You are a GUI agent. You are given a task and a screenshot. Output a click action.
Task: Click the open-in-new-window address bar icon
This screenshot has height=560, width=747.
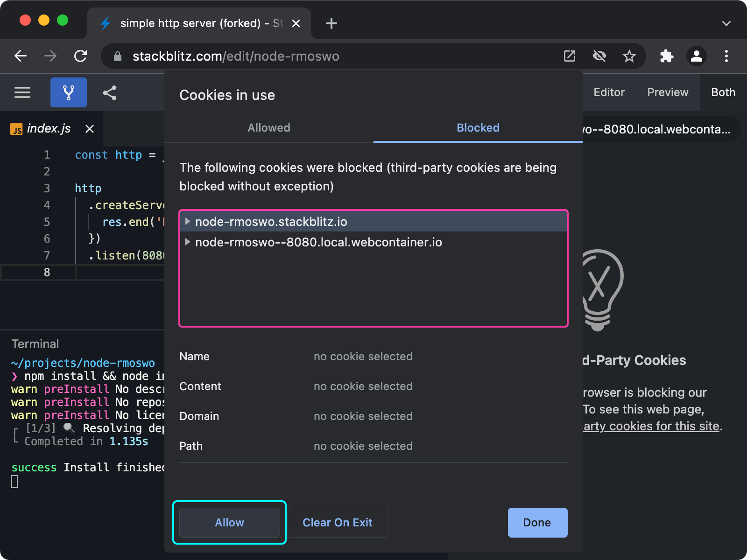click(x=569, y=56)
